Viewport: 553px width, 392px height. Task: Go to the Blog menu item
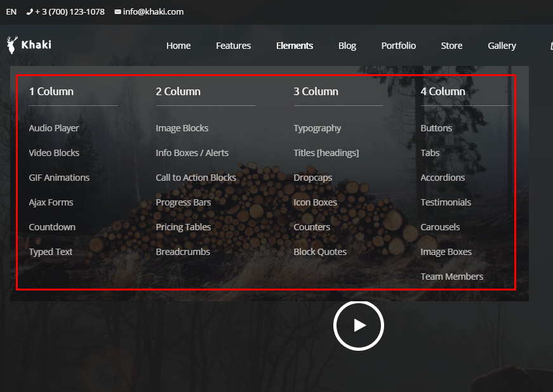347,46
